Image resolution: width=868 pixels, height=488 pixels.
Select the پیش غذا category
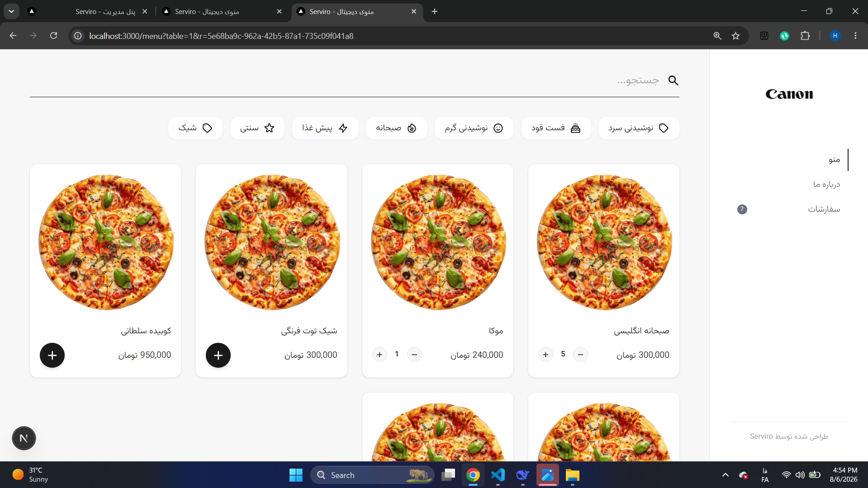click(x=325, y=128)
